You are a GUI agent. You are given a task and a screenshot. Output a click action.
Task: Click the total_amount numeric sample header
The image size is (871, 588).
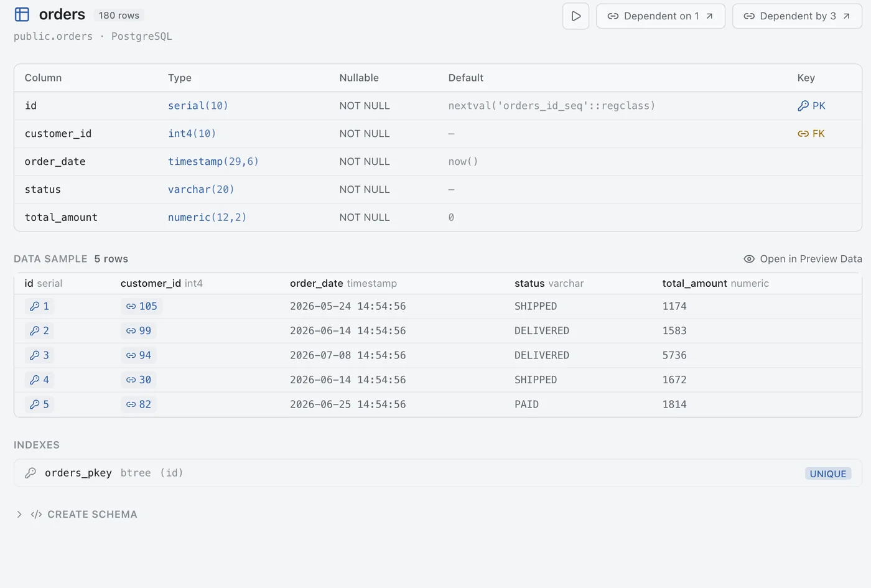click(x=715, y=284)
